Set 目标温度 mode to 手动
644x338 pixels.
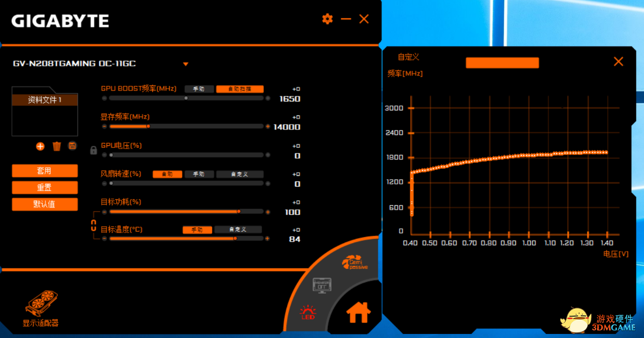pos(197,230)
